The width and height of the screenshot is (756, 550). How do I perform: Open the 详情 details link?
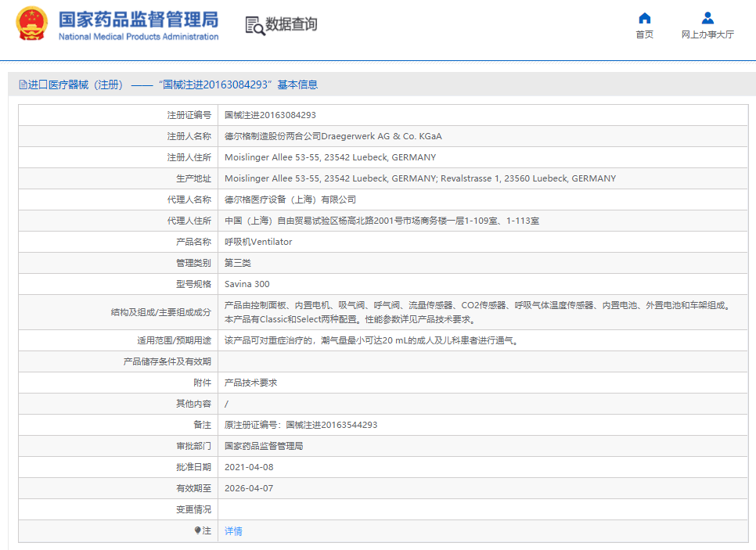(233, 530)
